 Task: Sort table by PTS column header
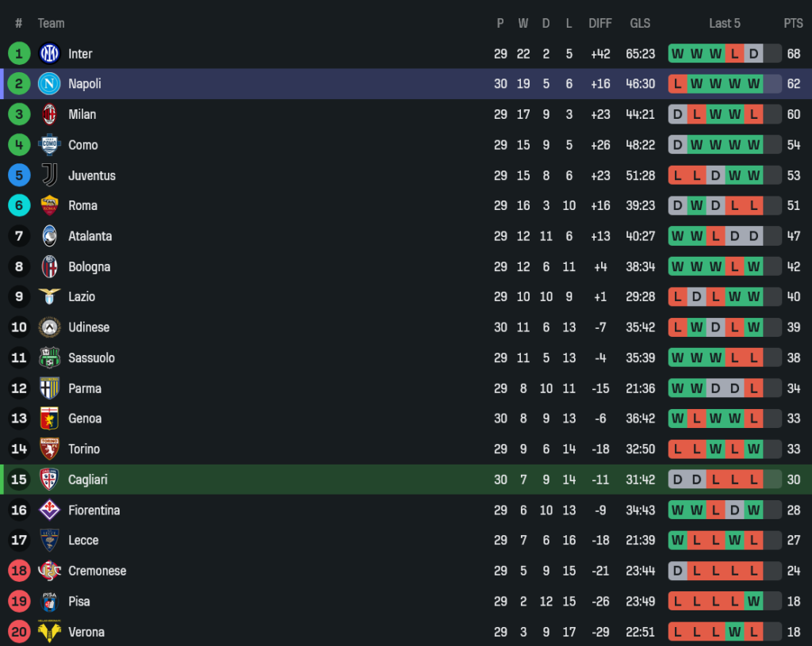coord(793,23)
